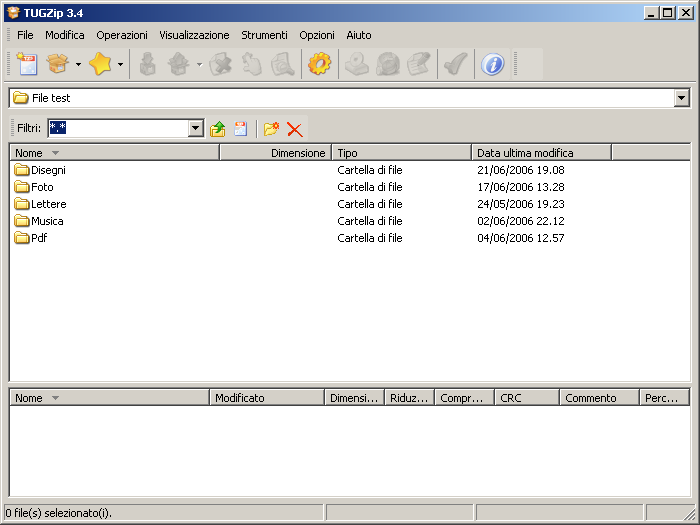
Task: Open the Filtri combo box arrow
Action: click(x=195, y=129)
